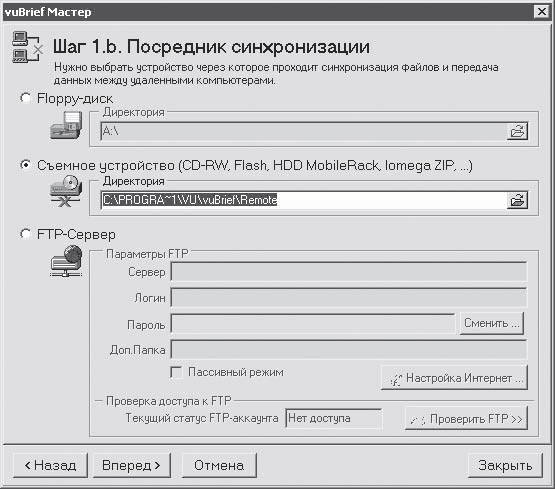Select the Съемное устройство radio option
Viewport: 555px width, 489px height.
(25, 165)
